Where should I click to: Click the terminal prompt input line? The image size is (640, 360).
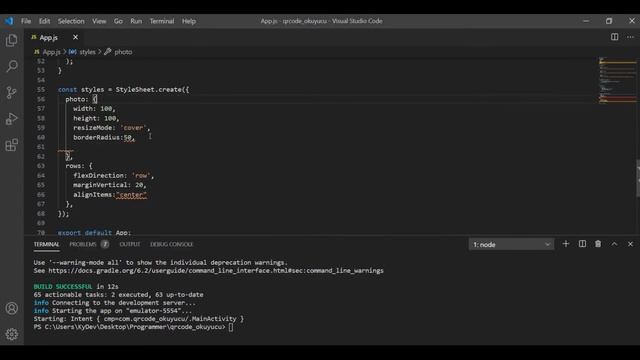click(133, 327)
